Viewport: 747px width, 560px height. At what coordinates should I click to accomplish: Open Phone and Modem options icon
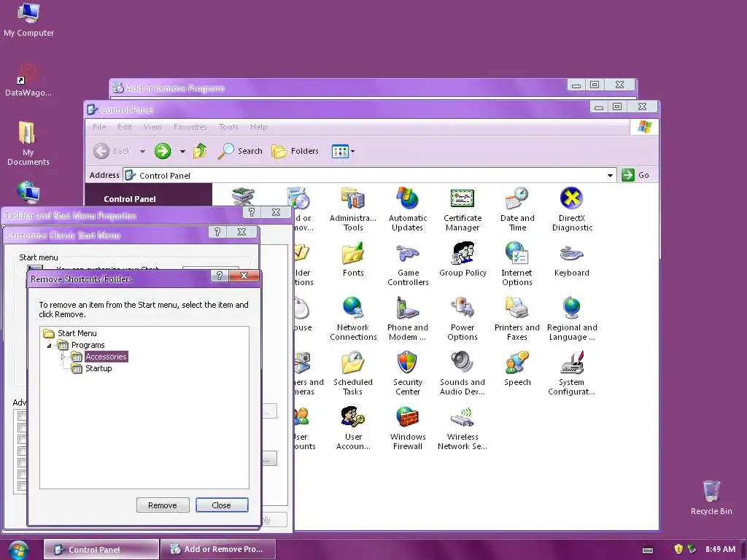click(x=408, y=319)
